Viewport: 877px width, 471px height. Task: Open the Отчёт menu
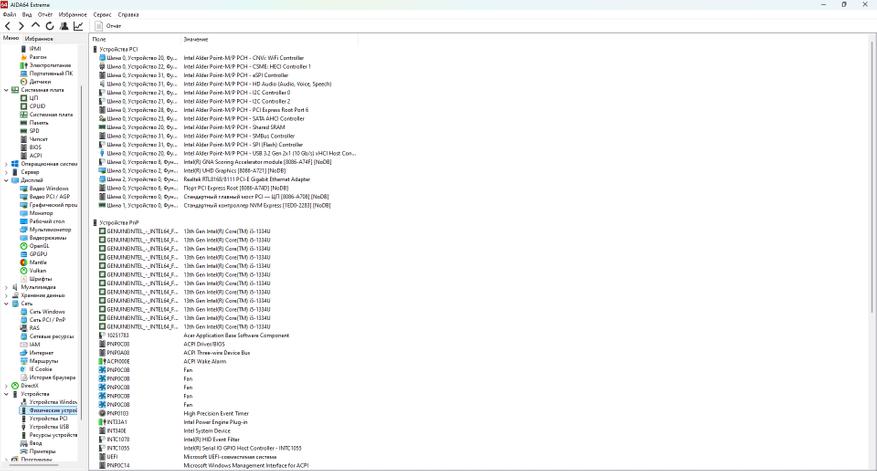45,15
